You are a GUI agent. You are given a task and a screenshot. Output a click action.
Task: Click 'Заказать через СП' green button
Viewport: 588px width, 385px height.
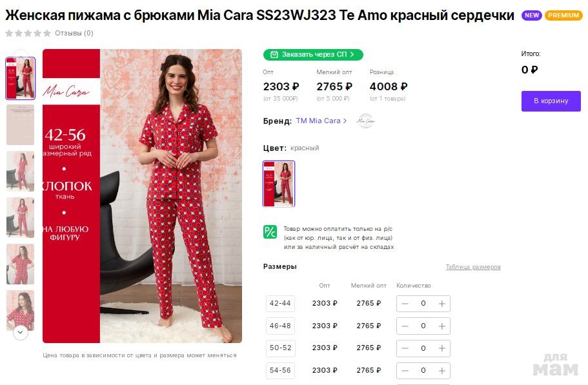pyautogui.click(x=313, y=55)
